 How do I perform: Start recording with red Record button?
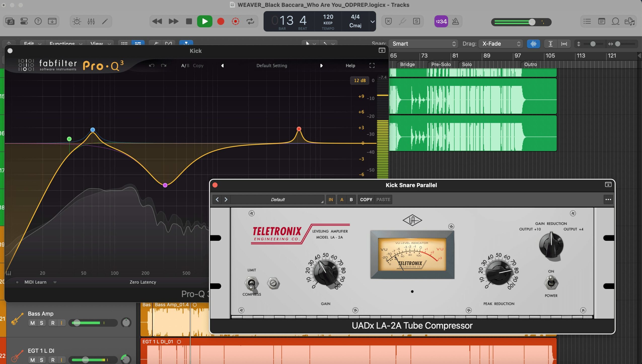[221, 21]
